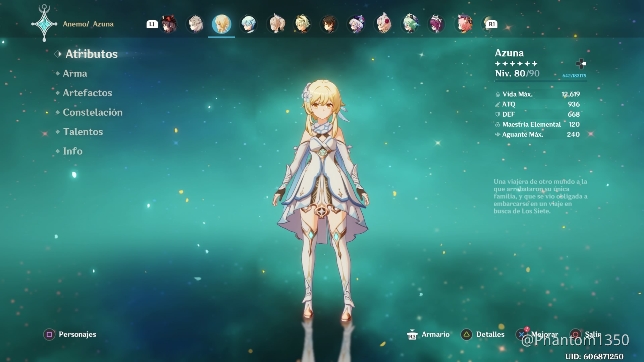
Task: Click the Maestría Elemental stat row
Action: (537, 124)
